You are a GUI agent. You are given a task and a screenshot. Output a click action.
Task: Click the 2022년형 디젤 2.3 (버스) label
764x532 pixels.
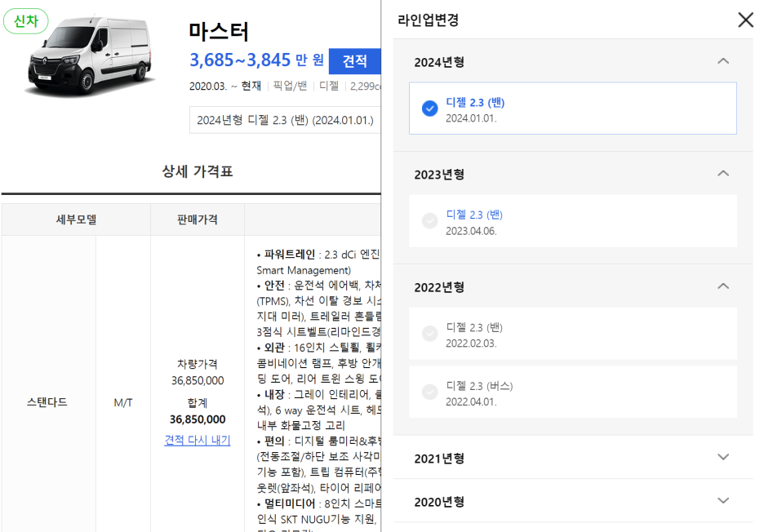479,386
